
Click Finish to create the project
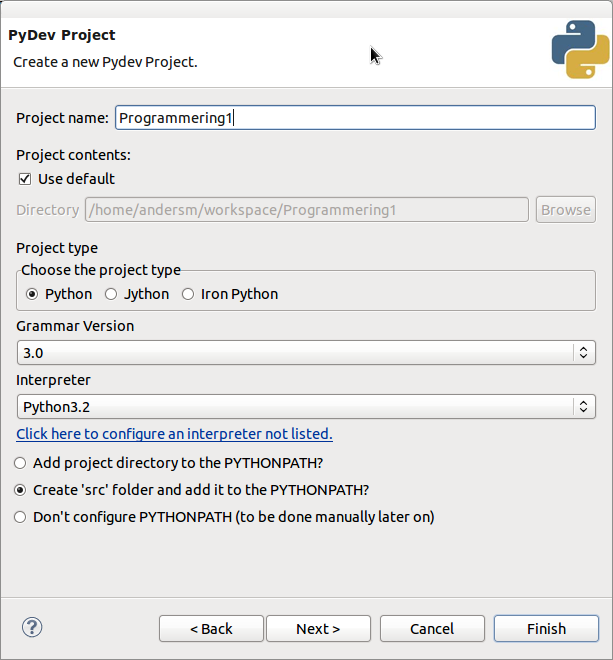click(546, 629)
